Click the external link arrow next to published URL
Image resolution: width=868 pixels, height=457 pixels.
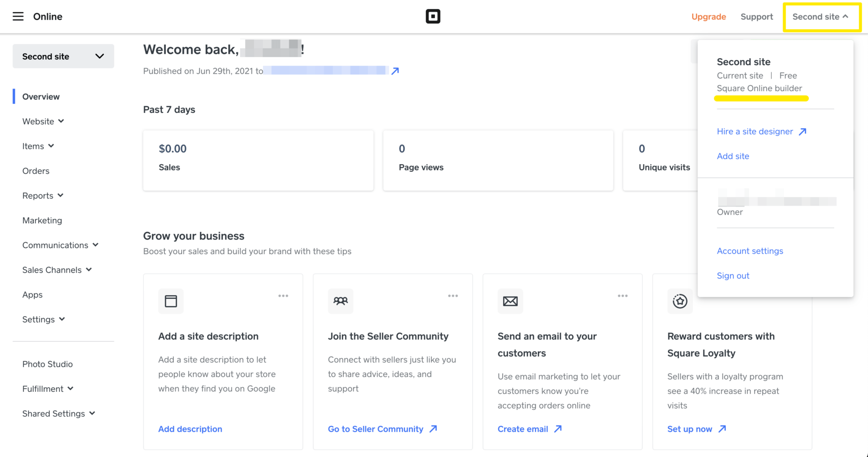(395, 71)
